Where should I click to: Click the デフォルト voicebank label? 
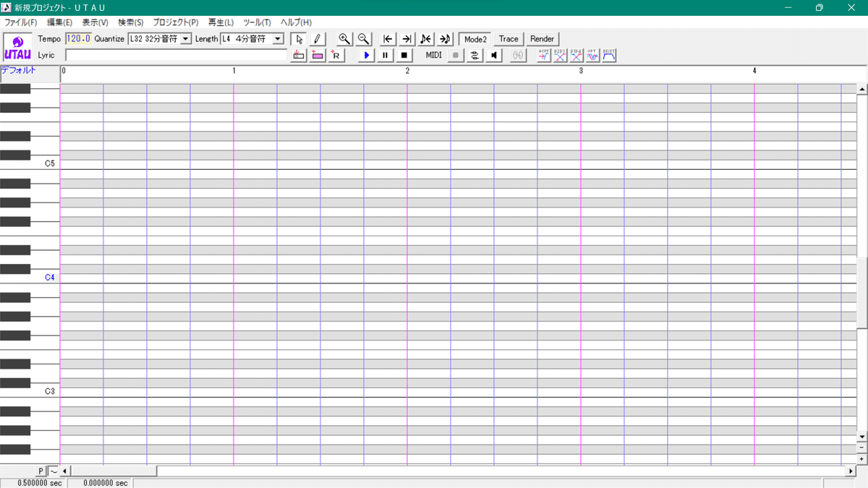coord(19,70)
